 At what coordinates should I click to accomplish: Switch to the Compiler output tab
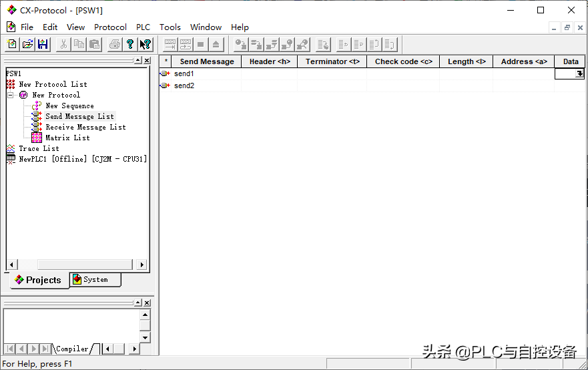[x=72, y=349]
